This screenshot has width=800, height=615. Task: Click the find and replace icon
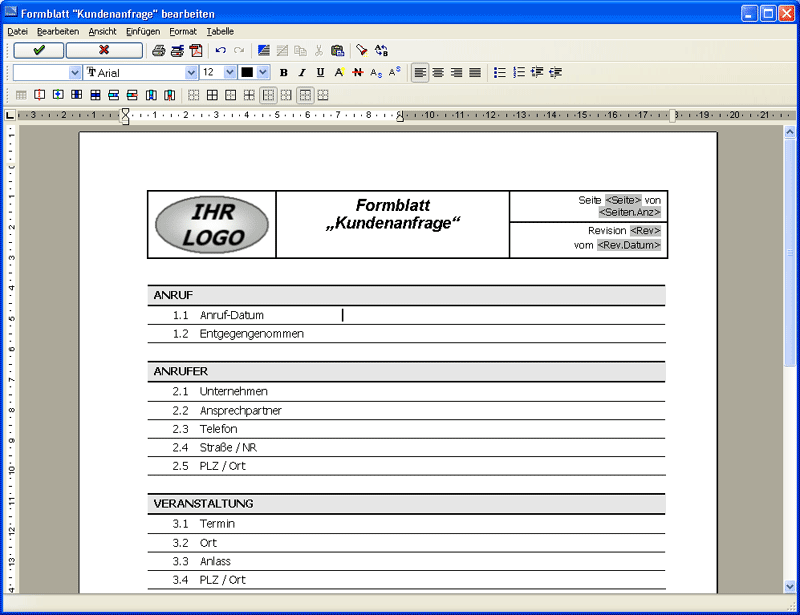381,50
